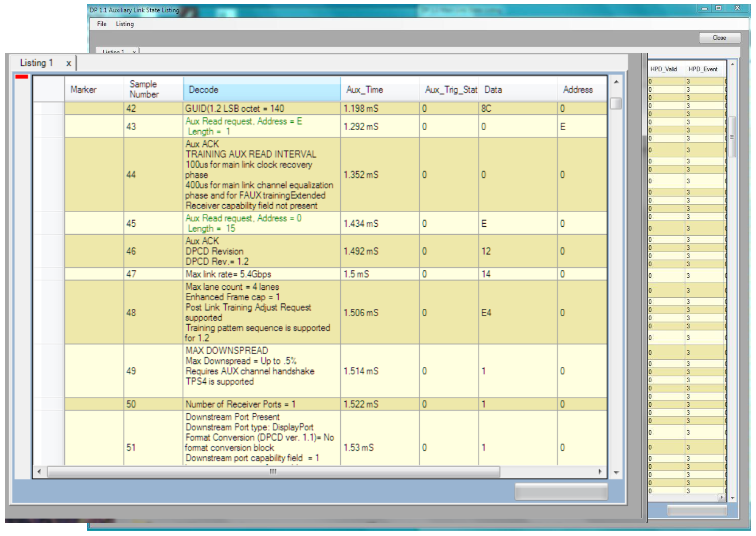Select 'Max link rate= 5.4Gbps' decode cell
This screenshot has height=536, width=756.
click(262, 274)
